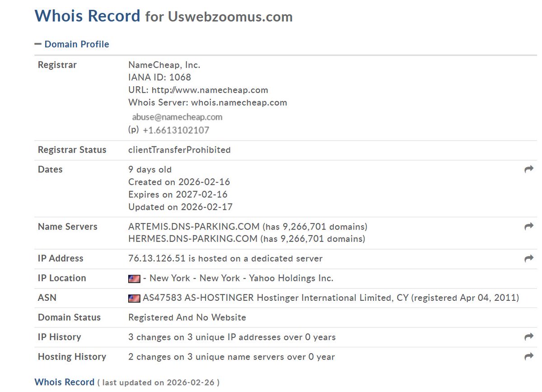
Task: Click the IP History row label
Action: [59, 337]
